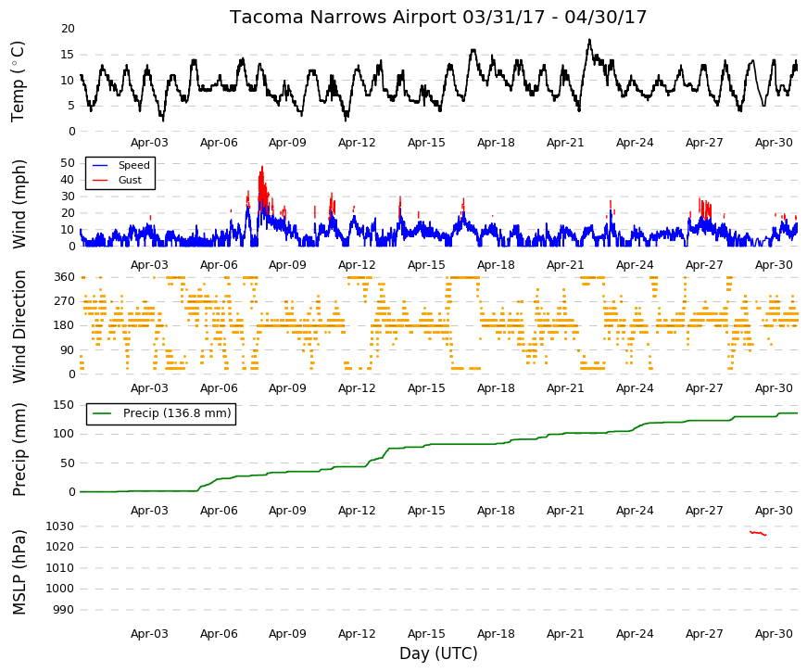Click the red MSLP data segment

click(758, 534)
